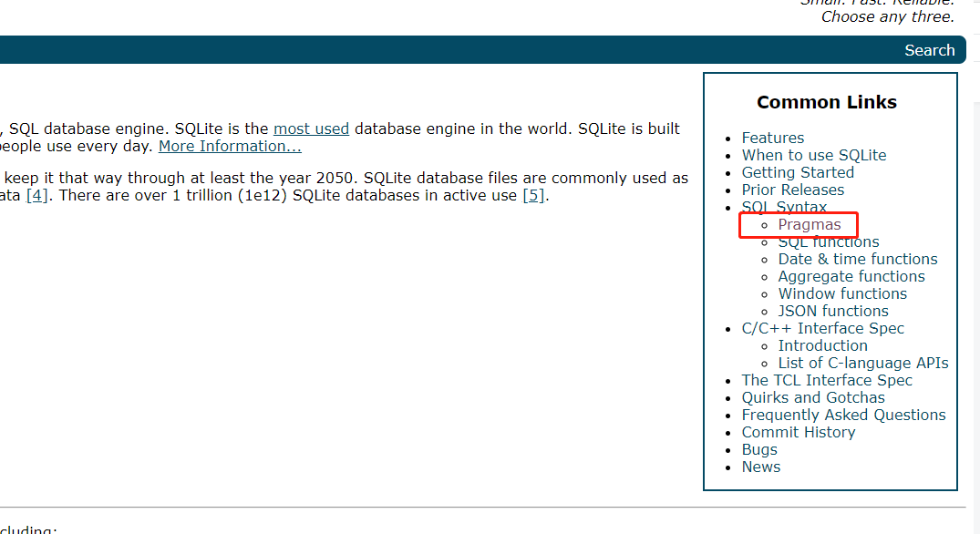This screenshot has width=980, height=534.
Task: Open 'The TCL Interface Spec' link
Action: (x=827, y=380)
